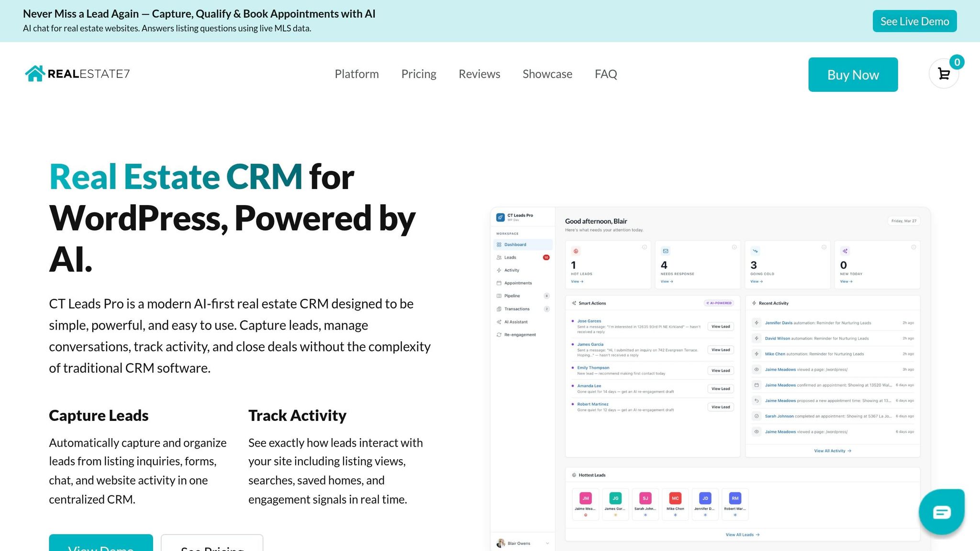Image resolution: width=980 pixels, height=551 pixels.
Task: Click the info icon on Going Cold card
Action: click(824, 247)
